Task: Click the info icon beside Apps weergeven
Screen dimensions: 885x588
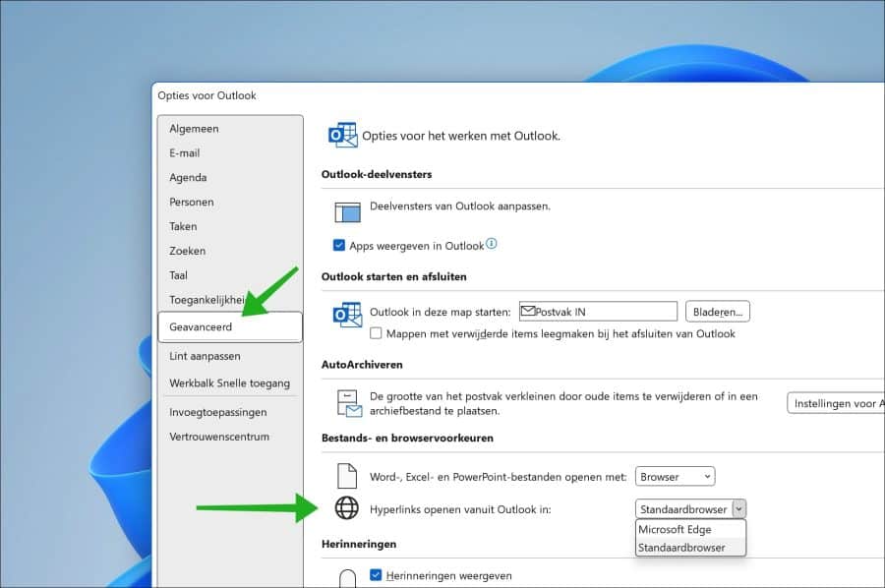Action: [492, 244]
